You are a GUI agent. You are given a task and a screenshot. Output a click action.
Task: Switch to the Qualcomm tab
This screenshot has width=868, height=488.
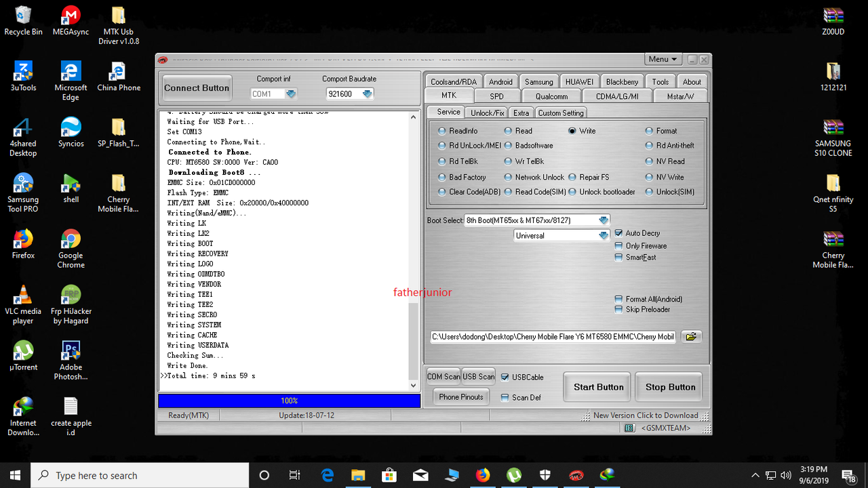(551, 96)
